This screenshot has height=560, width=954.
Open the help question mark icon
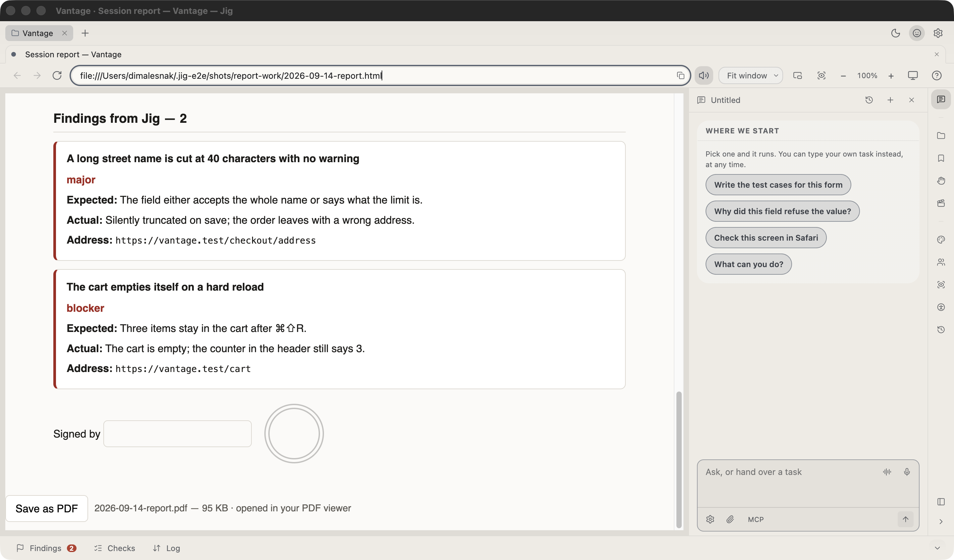click(x=936, y=76)
